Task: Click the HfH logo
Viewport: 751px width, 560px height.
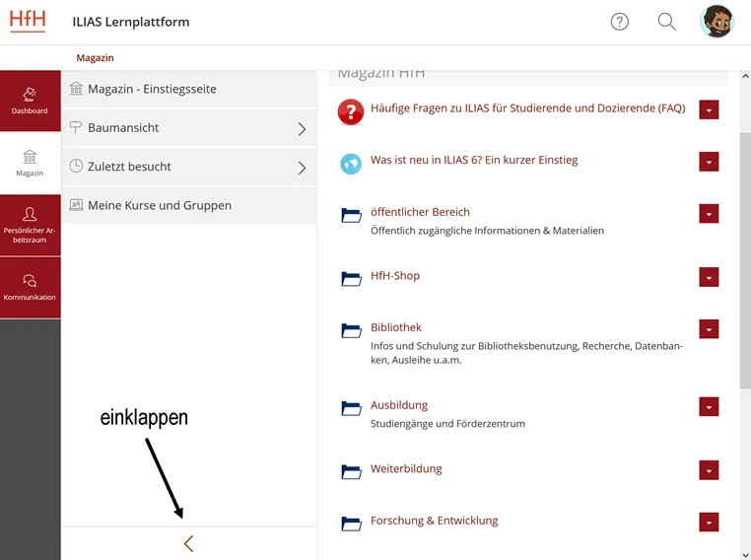Action: 28,20
